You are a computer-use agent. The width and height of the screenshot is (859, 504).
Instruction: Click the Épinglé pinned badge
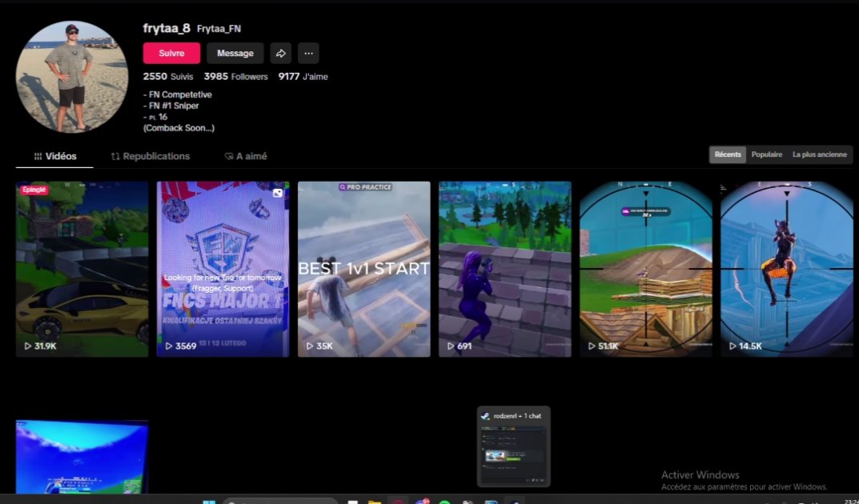click(x=34, y=190)
